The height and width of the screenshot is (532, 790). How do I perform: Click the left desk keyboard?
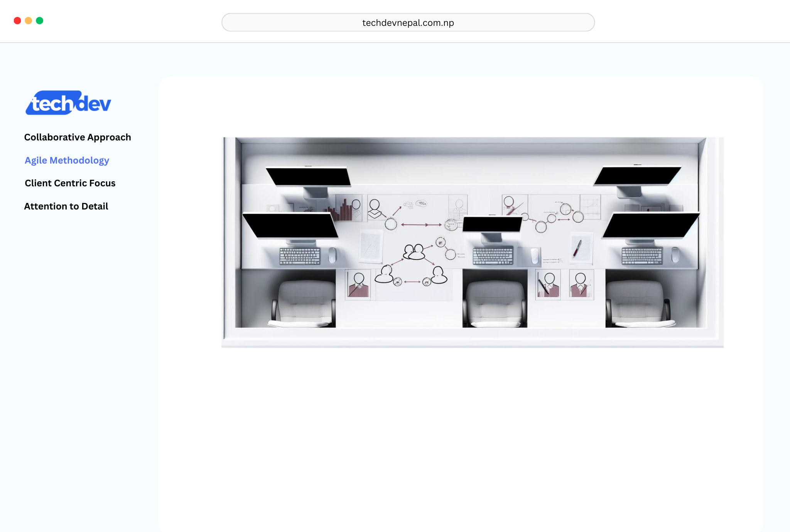(x=300, y=256)
